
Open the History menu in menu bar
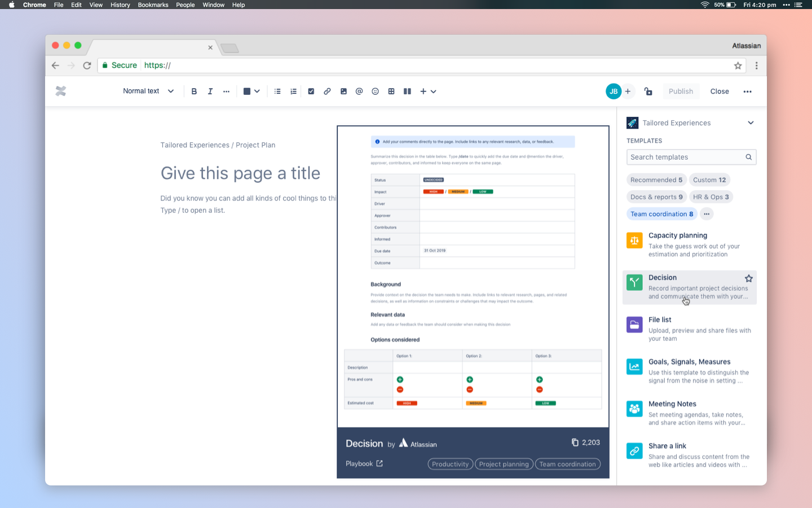click(x=120, y=5)
